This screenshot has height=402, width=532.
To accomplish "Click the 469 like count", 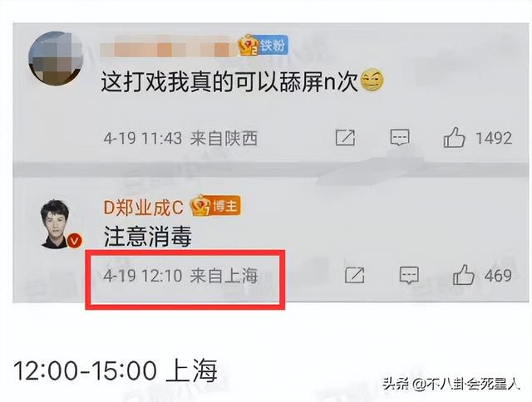I will coord(498,276).
